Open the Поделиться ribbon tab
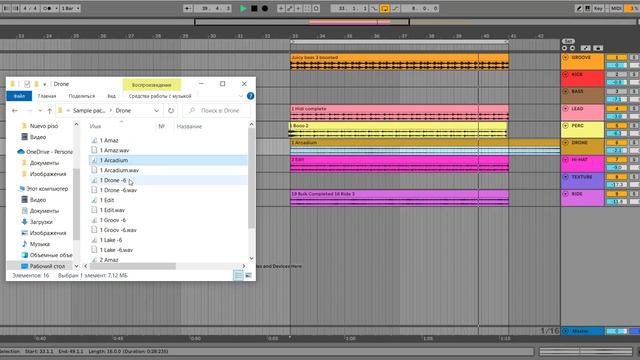 tap(82, 96)
